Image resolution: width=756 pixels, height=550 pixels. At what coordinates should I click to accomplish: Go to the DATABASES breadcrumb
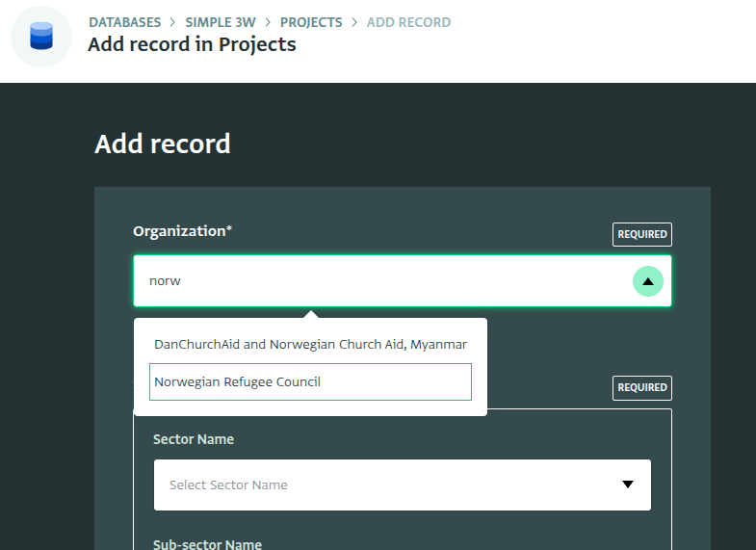(125, 22)
